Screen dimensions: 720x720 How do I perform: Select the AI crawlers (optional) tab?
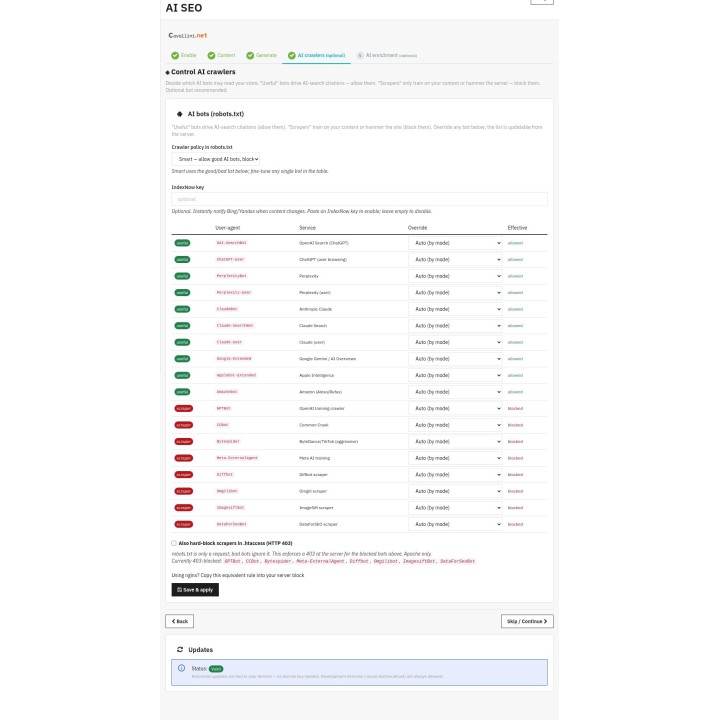pos(316,55)
